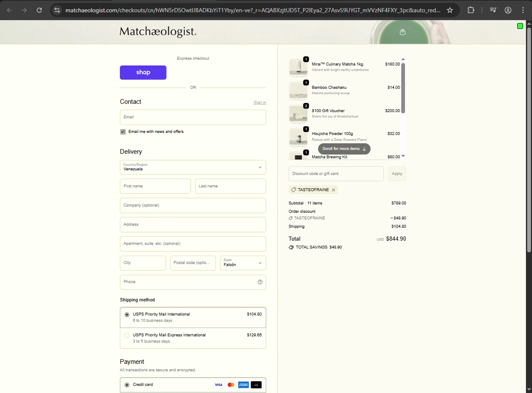
Task: Reload the page with the refresh icon
Action: point(39,10)
